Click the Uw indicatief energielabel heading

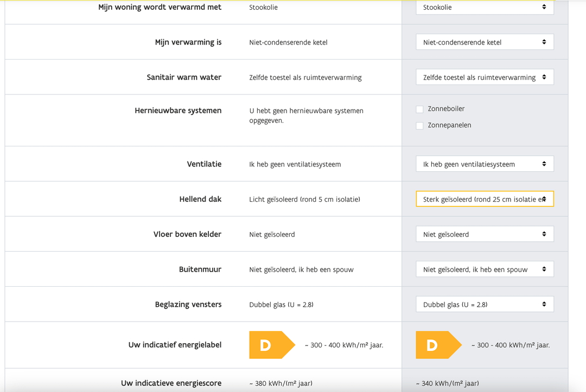(175, 345)
